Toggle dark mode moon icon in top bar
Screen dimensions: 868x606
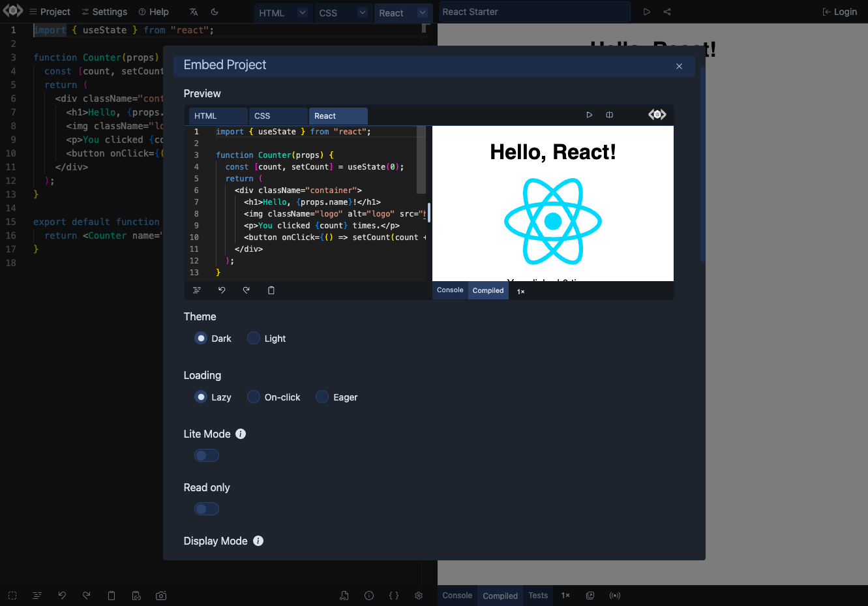tap(215, 12)
